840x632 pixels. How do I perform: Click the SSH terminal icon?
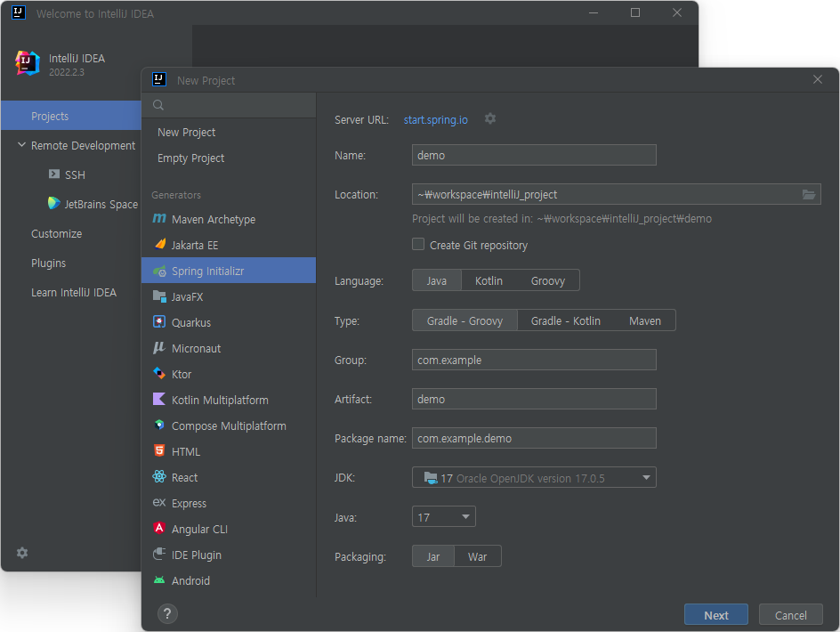[x=54, y=174]
